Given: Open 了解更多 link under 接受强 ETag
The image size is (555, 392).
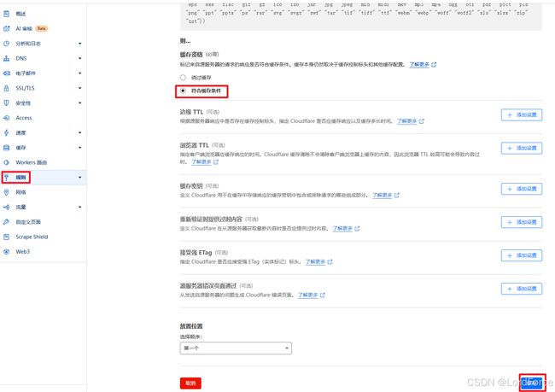Looking at the screenshot, I should 315,261.
